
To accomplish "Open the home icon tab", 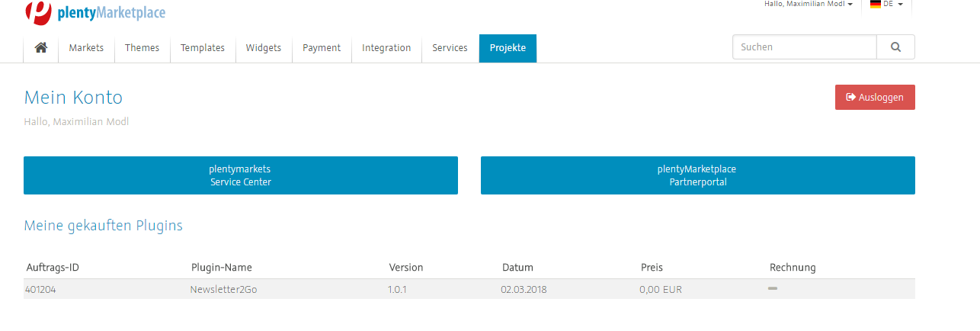I will pyautogui.click(x=41, y=47).
